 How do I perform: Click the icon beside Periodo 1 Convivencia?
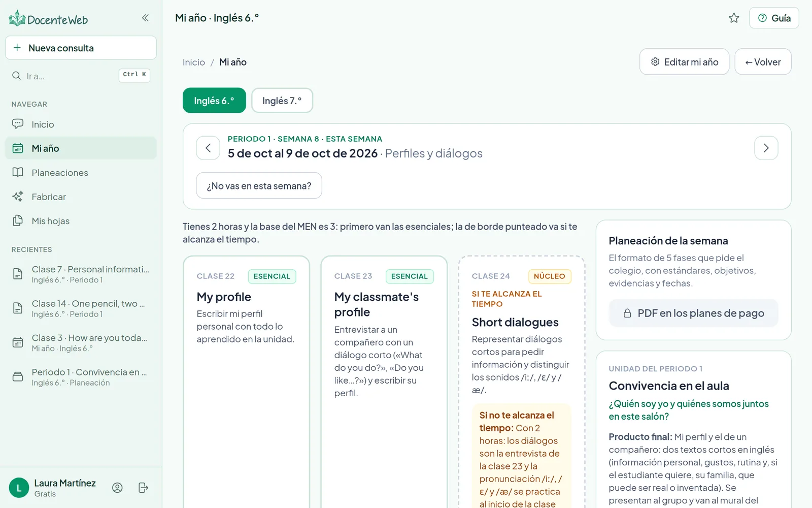[x=18, y=376]
